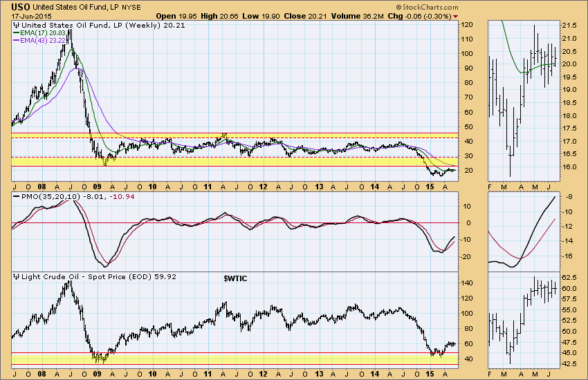Select the black PMO line swatch in legend
This screenshot has height=380, width=588.
click(16, 196)
